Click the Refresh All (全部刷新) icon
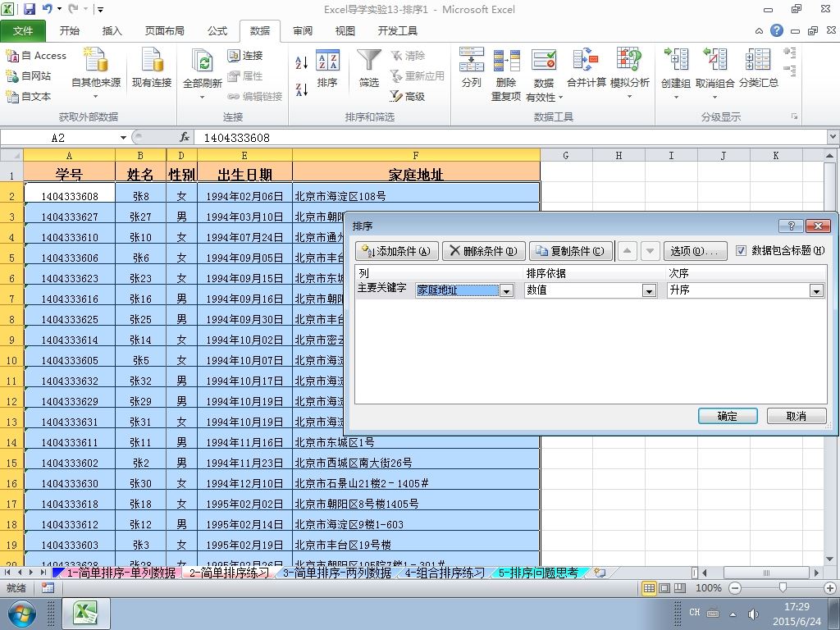Screen dimensions: 840x630 (203, 62)
